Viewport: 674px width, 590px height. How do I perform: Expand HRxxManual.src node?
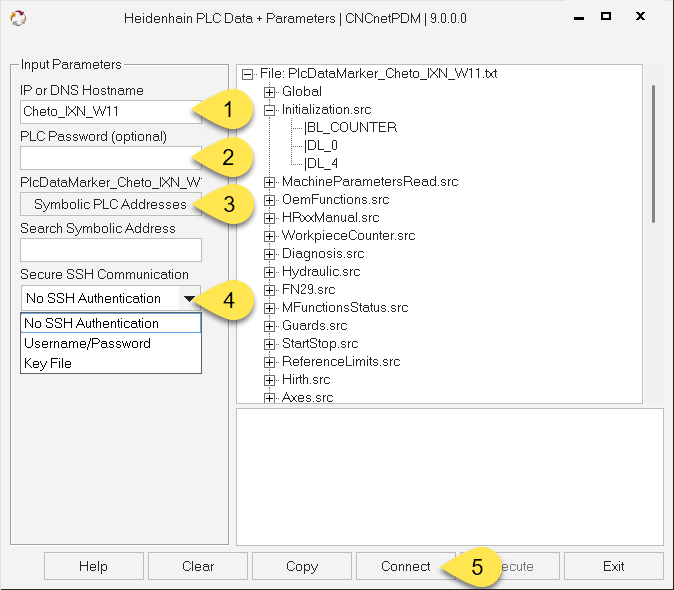pyautogui.click(x=269, y=218)
